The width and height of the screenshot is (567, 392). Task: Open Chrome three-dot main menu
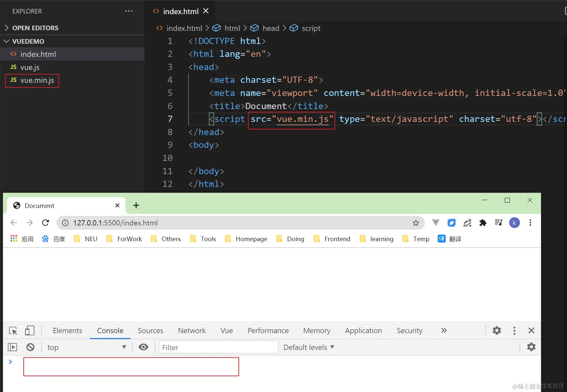click(530, 223)
